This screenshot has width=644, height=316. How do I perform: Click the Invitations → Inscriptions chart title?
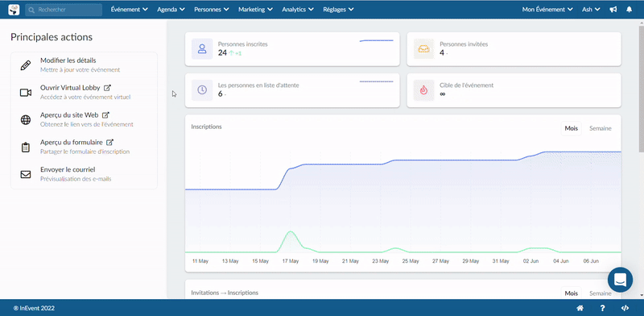click(225, 293)
